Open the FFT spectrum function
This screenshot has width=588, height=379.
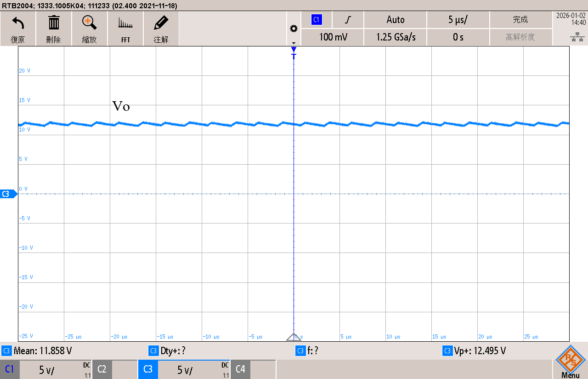125,29
